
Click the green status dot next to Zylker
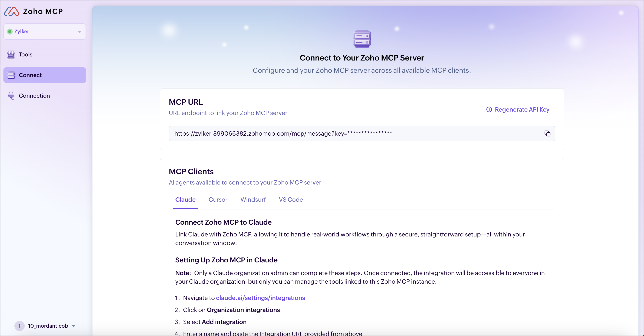[10, 32]
